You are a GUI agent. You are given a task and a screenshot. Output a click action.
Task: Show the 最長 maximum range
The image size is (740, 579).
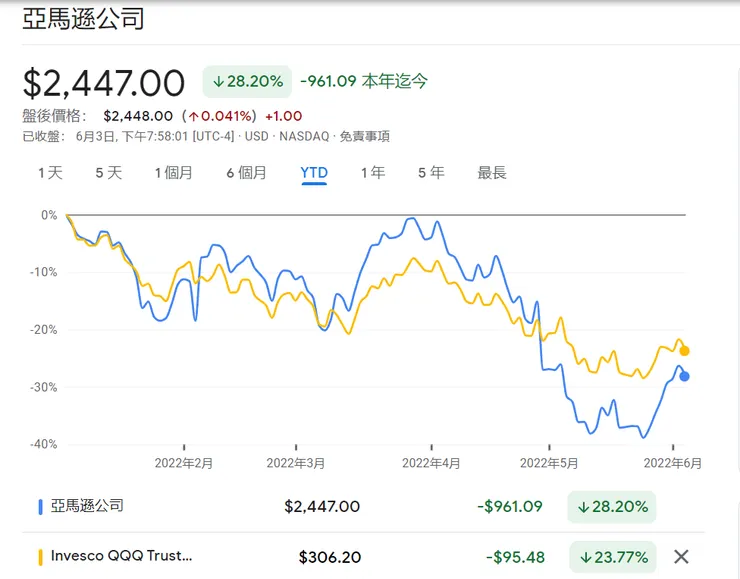click(x=492, y=173)
